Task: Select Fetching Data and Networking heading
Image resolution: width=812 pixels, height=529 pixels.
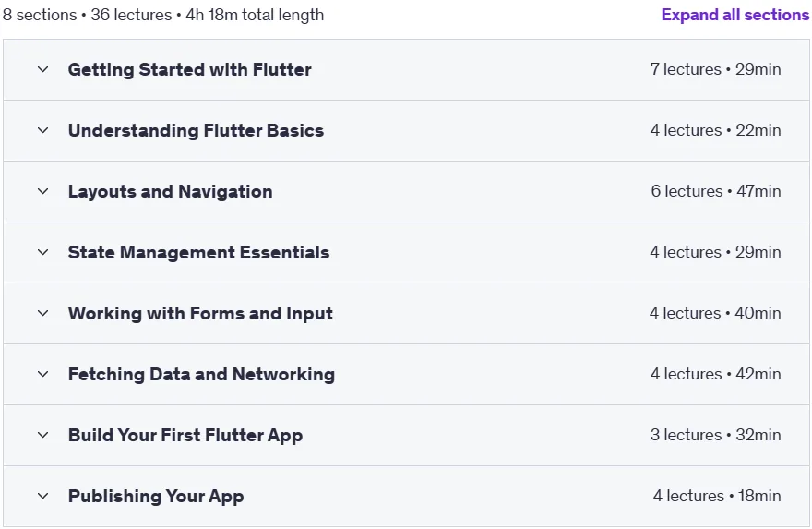Action: 201,374
